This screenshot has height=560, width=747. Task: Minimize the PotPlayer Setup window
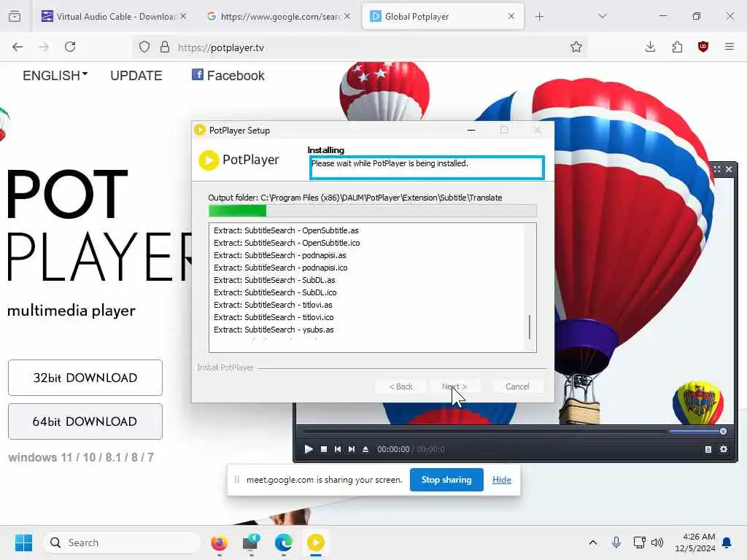[x=471, y=130]
